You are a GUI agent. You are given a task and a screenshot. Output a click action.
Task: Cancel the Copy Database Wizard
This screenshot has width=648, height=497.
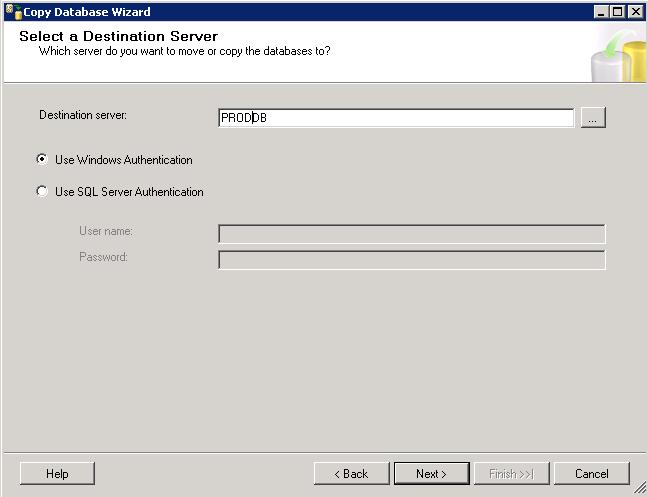click(592, 473)
